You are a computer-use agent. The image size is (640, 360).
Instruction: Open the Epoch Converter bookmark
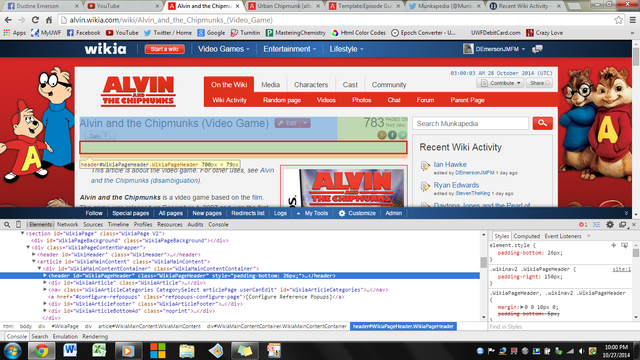click(423, 33)
